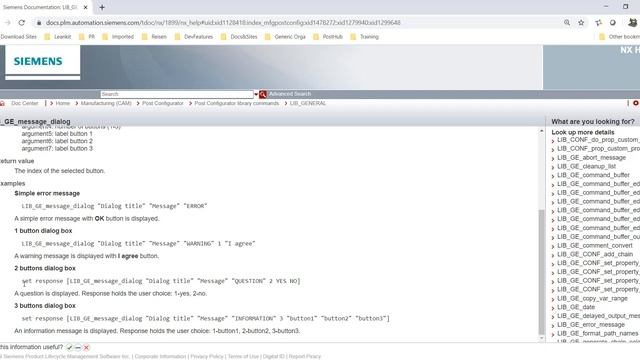Mark information as not useful with red X
The image size is (640, 360).
pos(86,347)
